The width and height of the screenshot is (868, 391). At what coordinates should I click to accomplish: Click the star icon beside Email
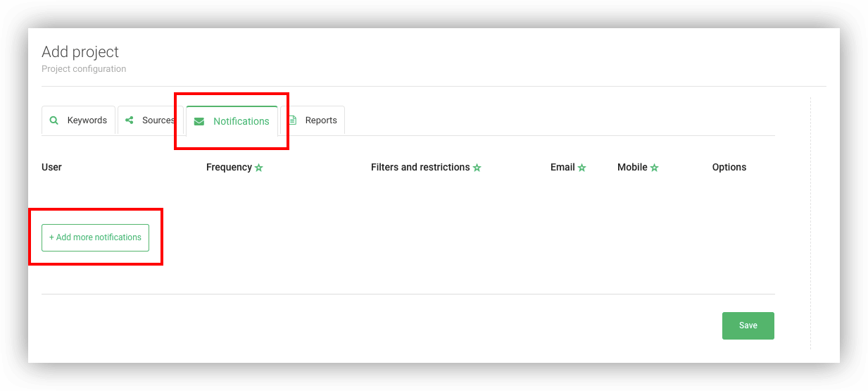pyautogui.click(x=582, y=168)
